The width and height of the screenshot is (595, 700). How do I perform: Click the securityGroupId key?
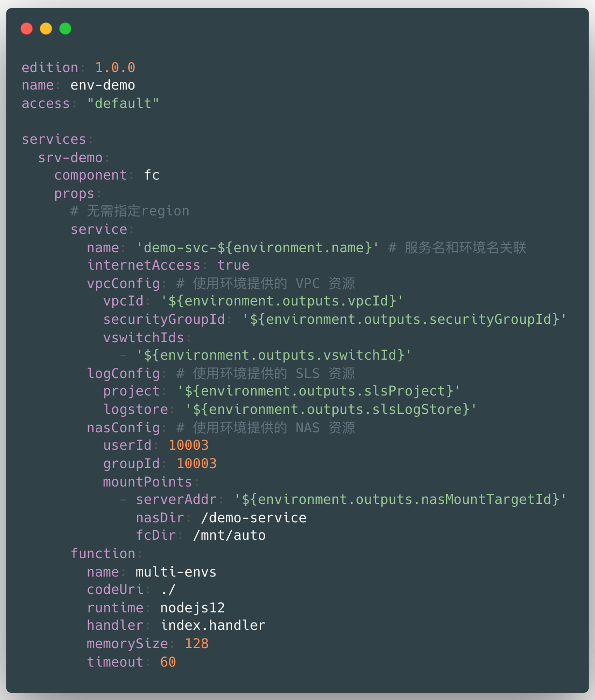164,320
